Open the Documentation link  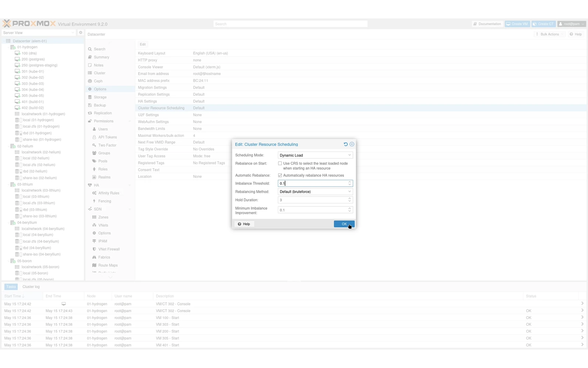[487, 24]
